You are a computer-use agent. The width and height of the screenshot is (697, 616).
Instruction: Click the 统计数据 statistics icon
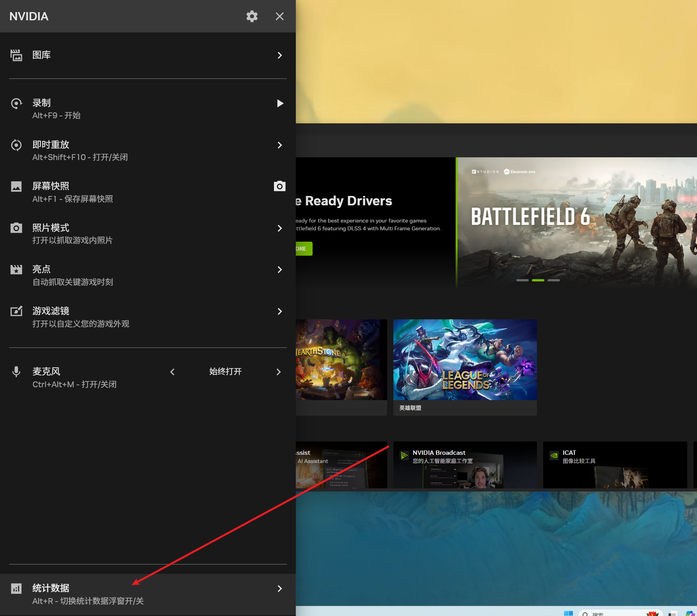coord(16,588)
